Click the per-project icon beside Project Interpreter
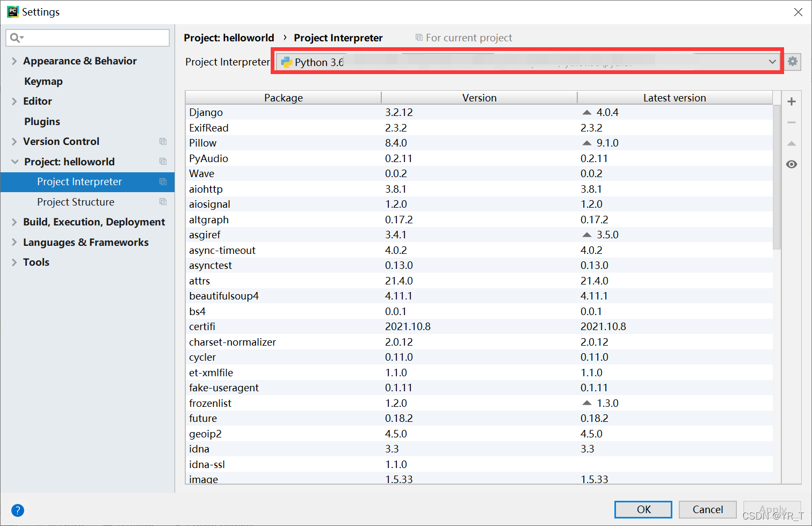812x526 pixels. click(163, 181)
